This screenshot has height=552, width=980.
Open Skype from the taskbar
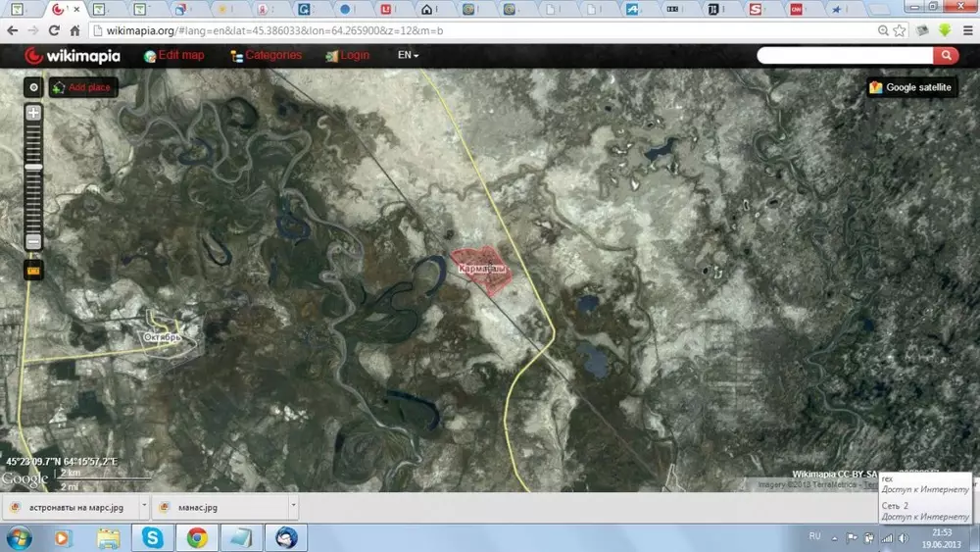pyautogui.click(x=153, y=537)
